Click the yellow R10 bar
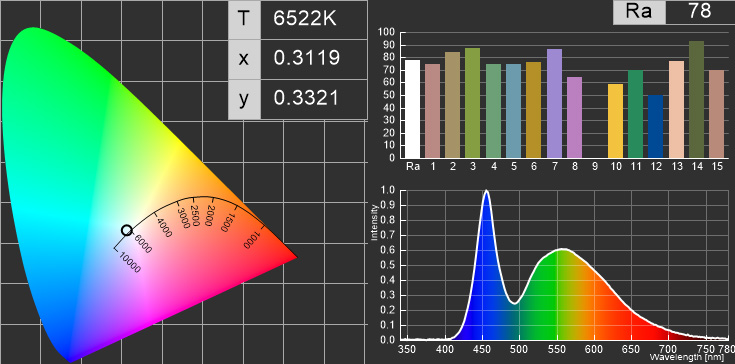Viewport: 735px width, 364px height. (x=615, y=121)
